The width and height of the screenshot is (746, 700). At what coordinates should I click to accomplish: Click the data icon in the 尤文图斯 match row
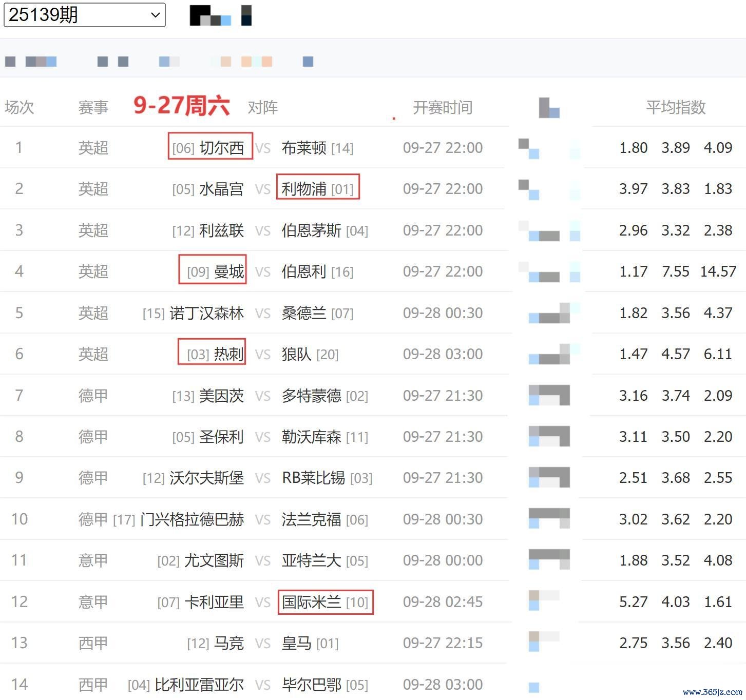(x=549, y=560)
